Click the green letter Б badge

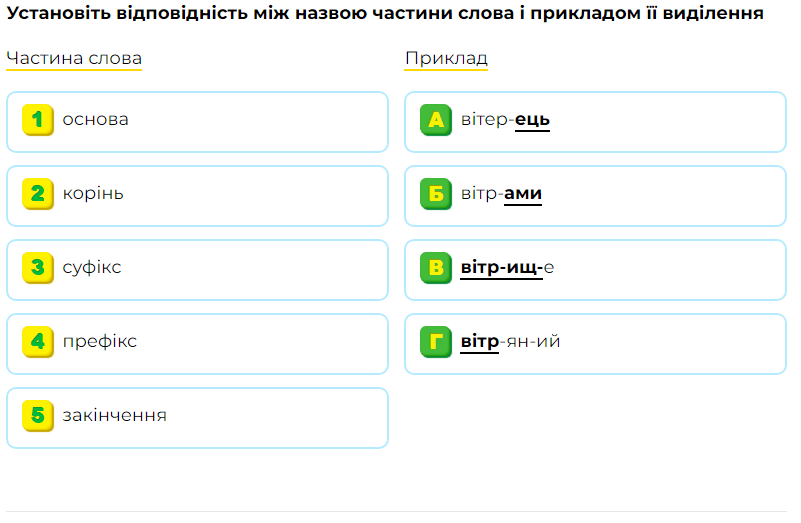[x=436, y=194]
